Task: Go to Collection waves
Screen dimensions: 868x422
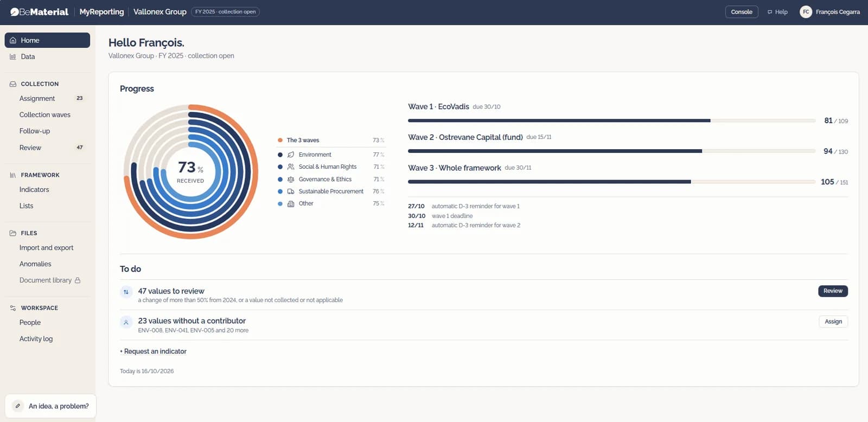Action: click(x=48, y=115)
